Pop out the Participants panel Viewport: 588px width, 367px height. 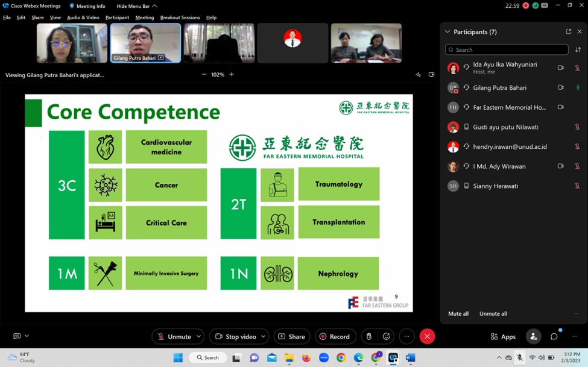[569, 32]
